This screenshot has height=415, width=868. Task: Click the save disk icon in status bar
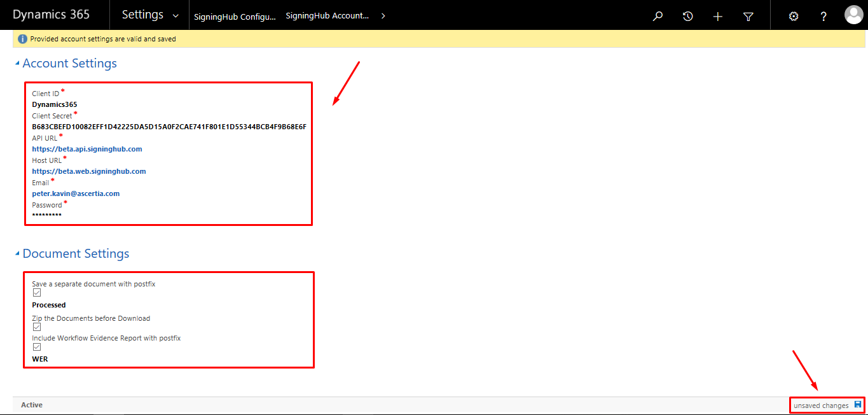(858, 405)
